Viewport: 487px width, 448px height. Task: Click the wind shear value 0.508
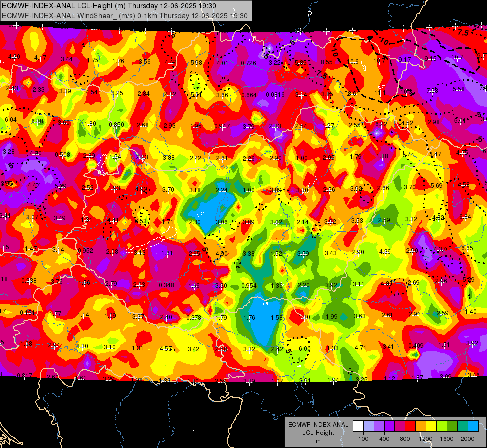click(62, 154)
